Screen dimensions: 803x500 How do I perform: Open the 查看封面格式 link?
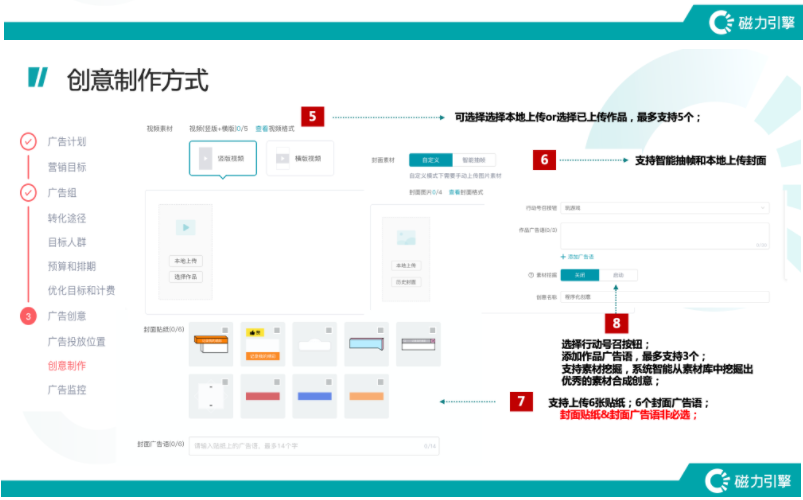(466, 192)
